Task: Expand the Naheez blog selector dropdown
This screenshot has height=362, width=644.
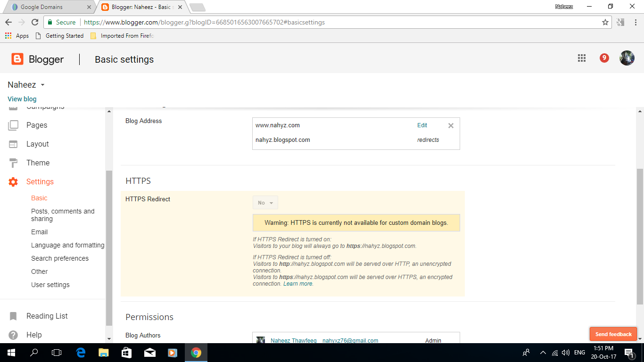Action: [42, 85]
